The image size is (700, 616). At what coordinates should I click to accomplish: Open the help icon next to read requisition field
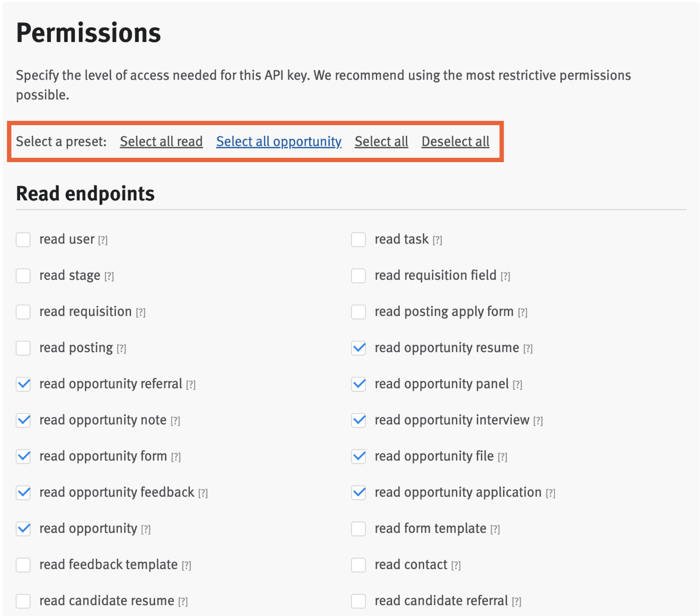(506, 276)
